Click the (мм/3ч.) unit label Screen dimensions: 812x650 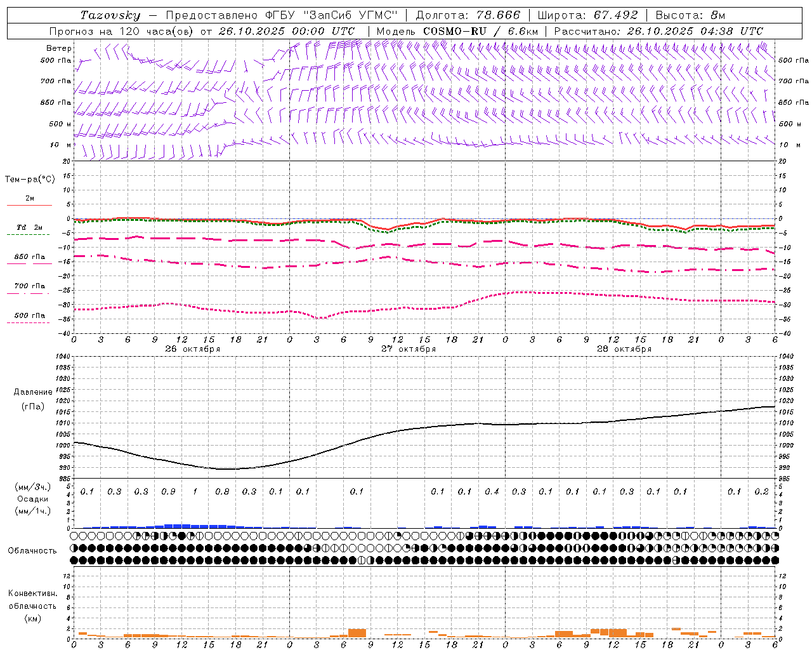click(x=33, y=487)
